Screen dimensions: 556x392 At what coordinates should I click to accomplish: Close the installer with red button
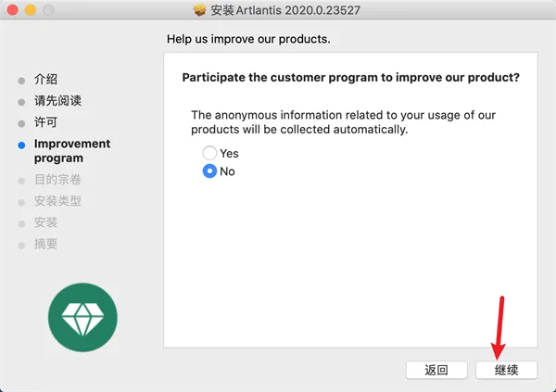pyautogui.click(x=13, y=10)
